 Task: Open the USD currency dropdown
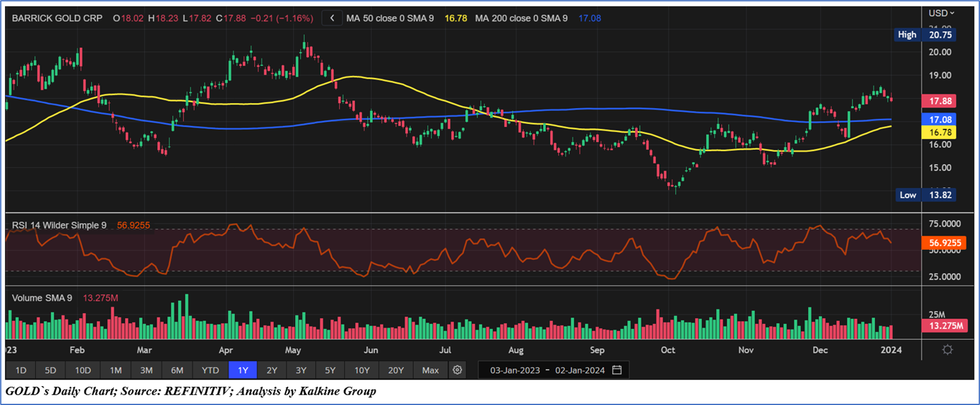coord(942,13)
